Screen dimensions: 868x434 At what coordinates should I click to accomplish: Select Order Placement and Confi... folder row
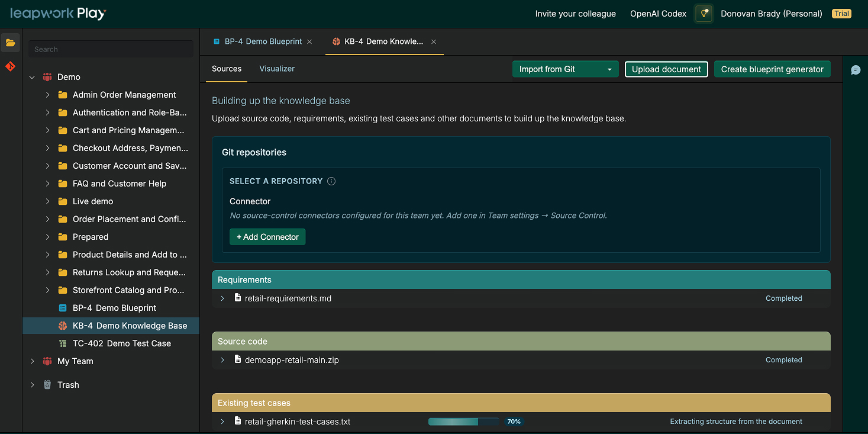point(111,219)
